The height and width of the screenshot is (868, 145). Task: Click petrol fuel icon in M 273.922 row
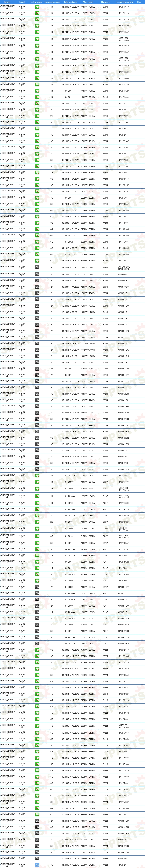click(37, 681)
